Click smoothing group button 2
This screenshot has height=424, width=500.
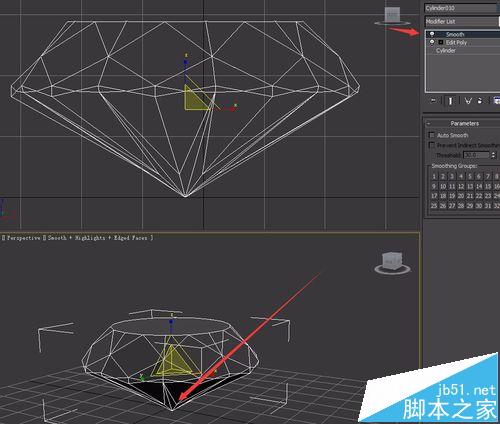pos(443,176)
